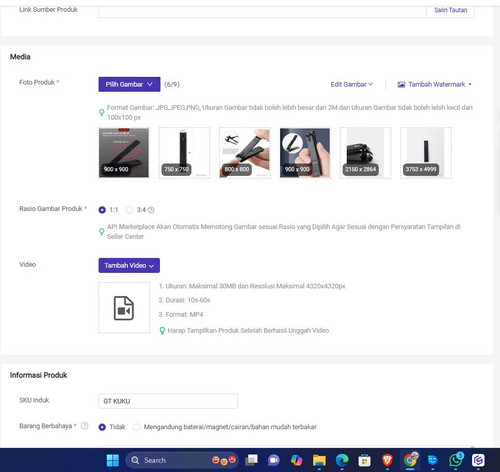The image size is (500, 472).
Task: Launch Copilot from the taskbar
Action: click(296, 460)
